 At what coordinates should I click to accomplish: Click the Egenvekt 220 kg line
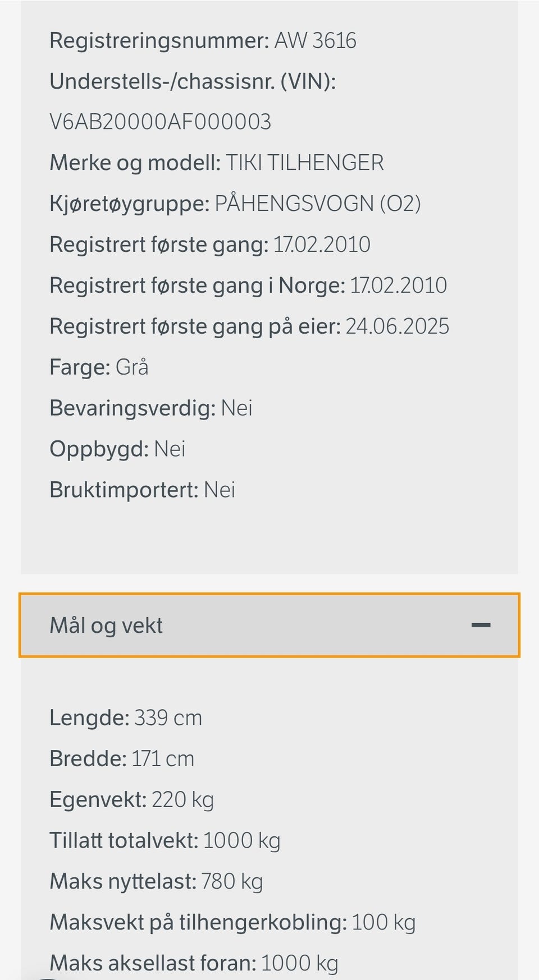pyautogui.click(x=131, y=800)
